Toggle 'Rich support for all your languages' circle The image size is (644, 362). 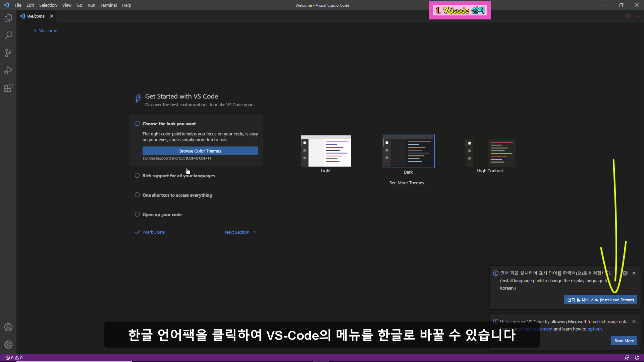click(137, 176)
